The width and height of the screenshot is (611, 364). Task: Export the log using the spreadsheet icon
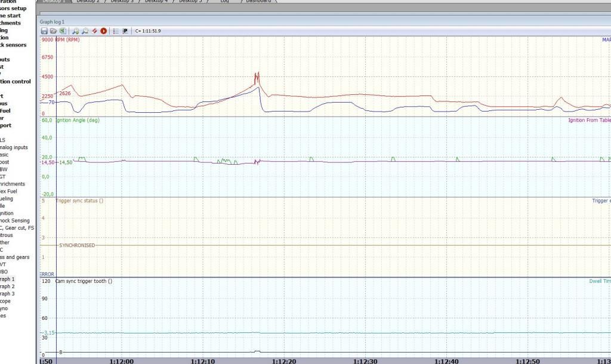click(x=62, y=31)
